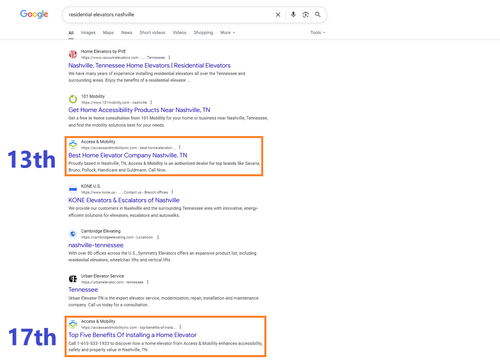
Task: Open the Short videos tab
Action: [x=152, y=33]
